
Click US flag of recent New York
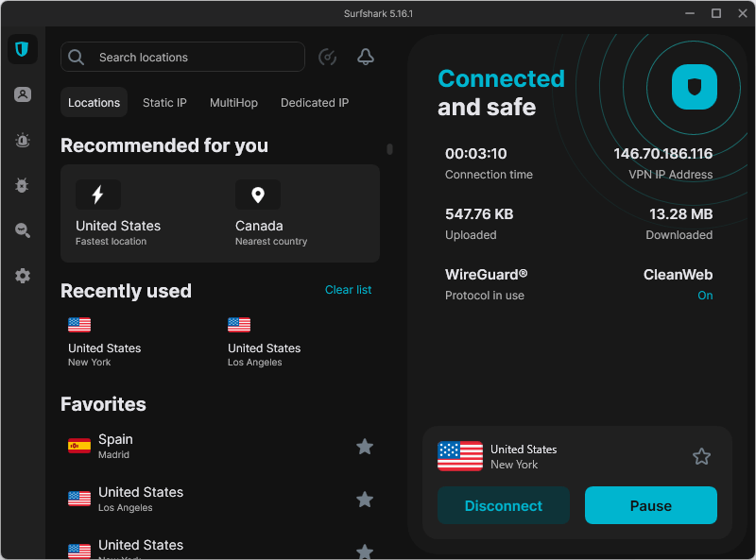coord(79,325)
